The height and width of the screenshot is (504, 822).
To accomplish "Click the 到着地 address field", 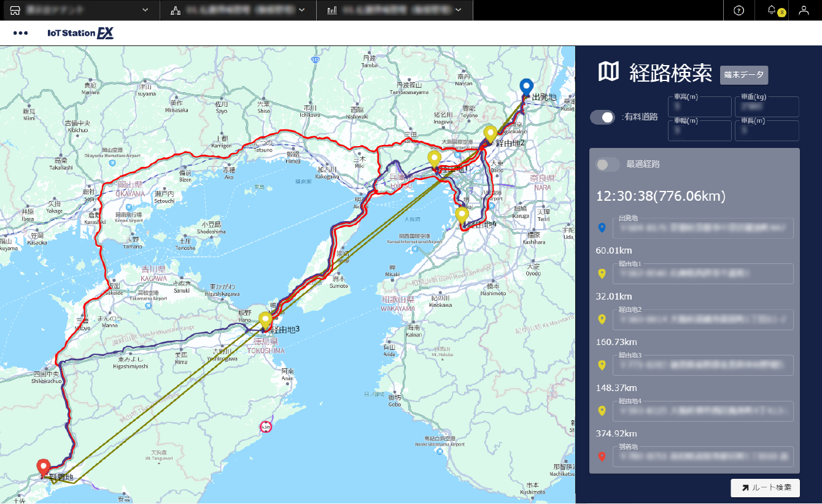I will (702, 456).
